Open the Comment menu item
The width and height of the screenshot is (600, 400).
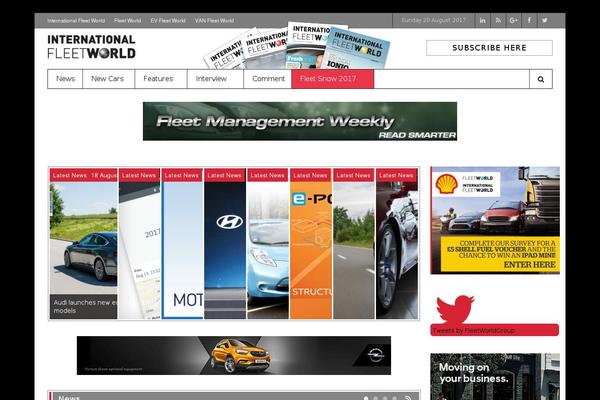click(268, 79)
